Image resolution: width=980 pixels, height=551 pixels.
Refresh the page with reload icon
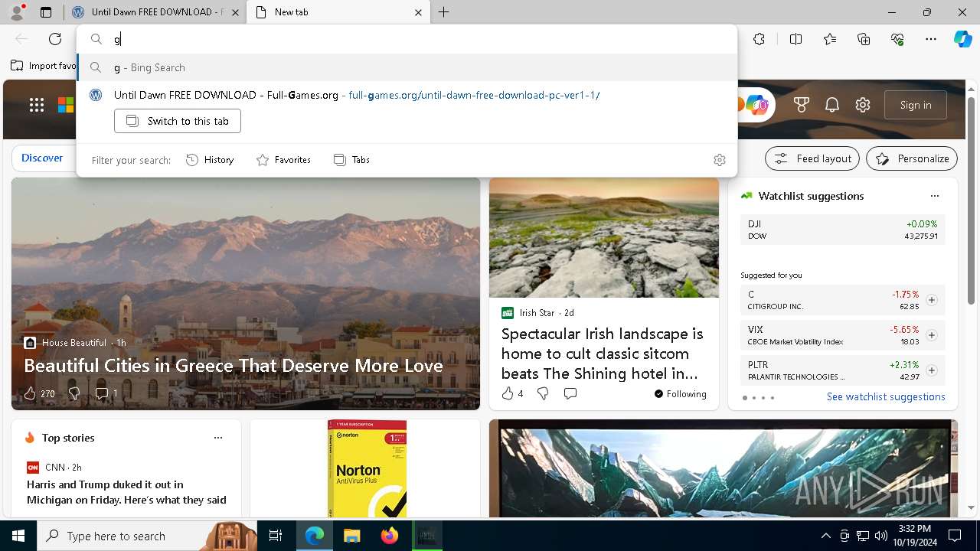pos(55,39)
